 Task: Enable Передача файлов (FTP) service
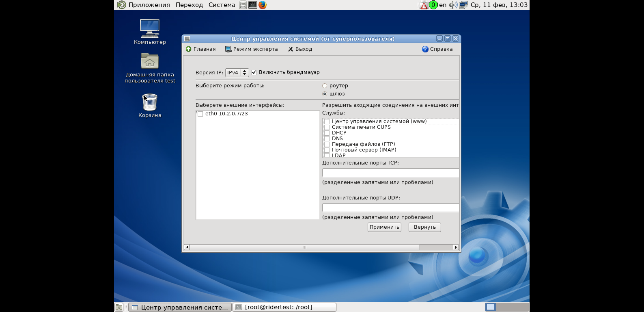(x=327, y=144)
